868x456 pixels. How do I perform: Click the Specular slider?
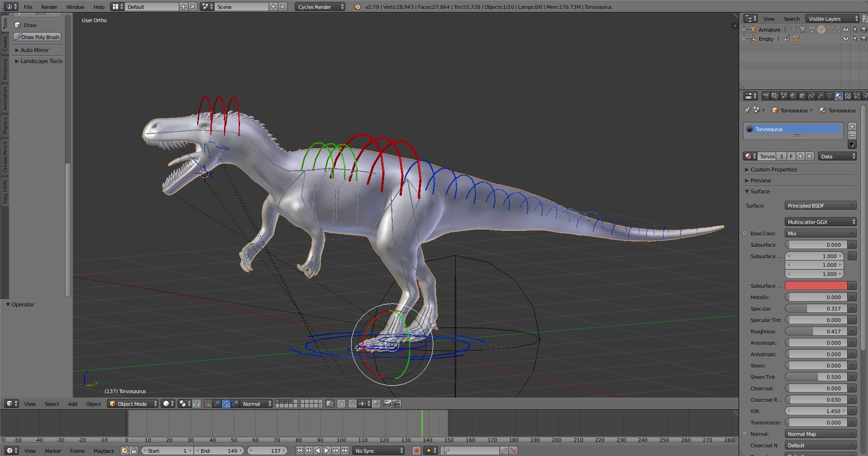(816, 309)
